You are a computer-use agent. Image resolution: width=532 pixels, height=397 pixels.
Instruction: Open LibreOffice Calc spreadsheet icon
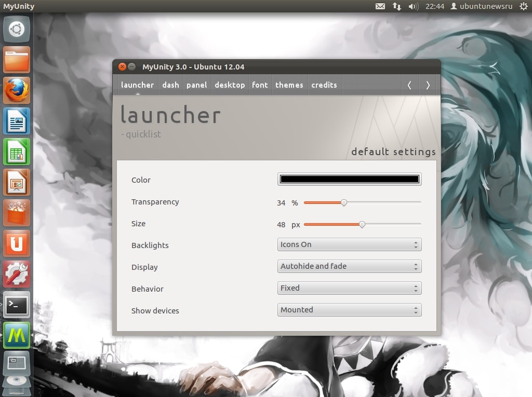[17, 152]
